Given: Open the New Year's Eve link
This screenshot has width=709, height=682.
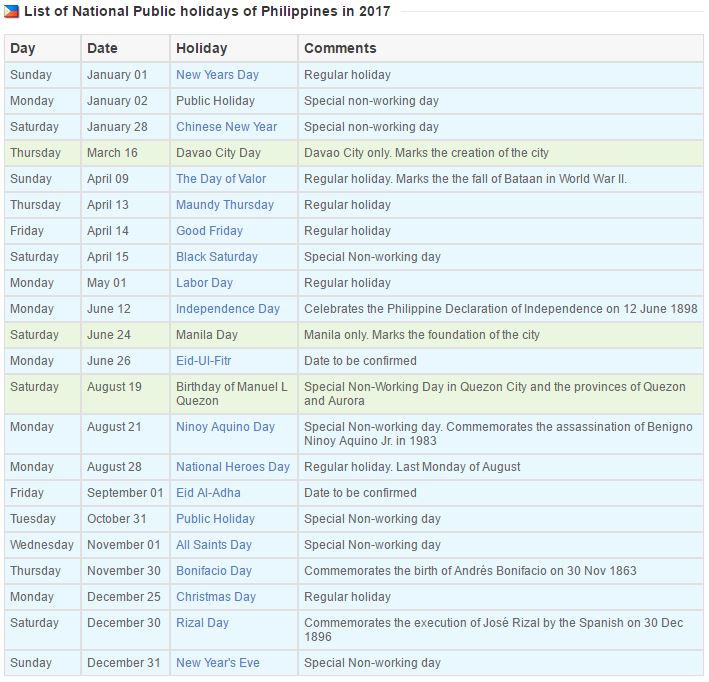Looking at the screenshot, I should tap(217, 663).
